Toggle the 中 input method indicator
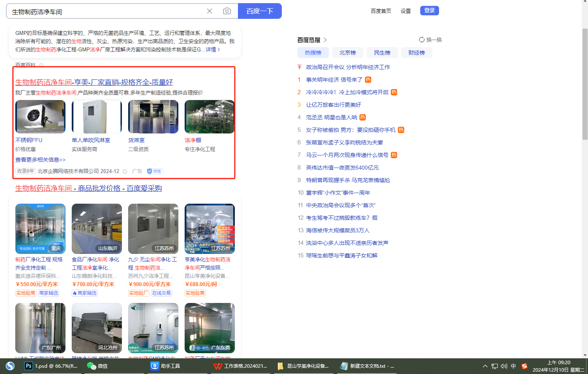This screenshot has width=588, height=374. [514, 366]
